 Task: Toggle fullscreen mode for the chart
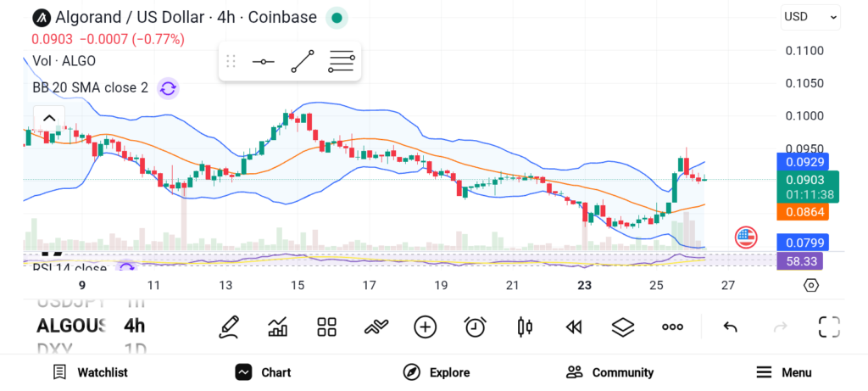click(x=829, y=327)
